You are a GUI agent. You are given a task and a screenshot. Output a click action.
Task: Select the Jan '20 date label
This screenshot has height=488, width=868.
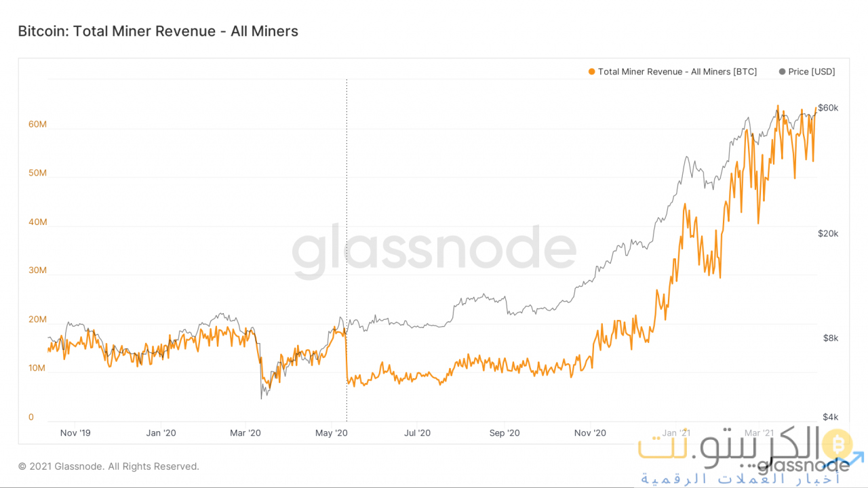click(161, 432)
